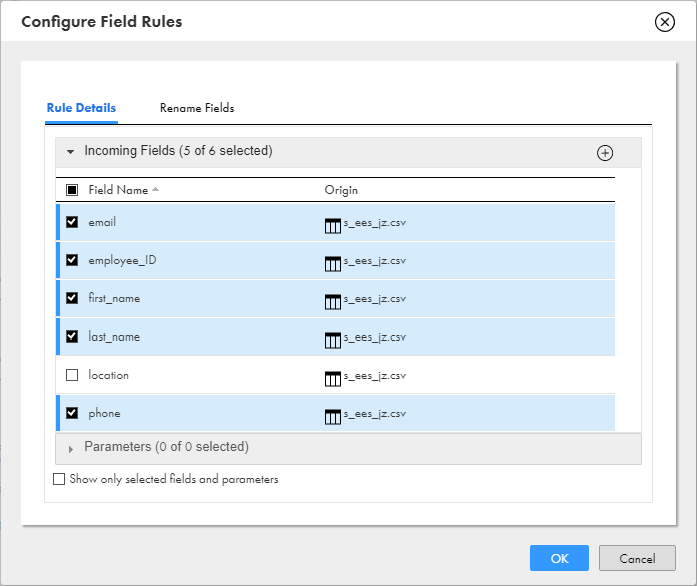Click the Origin column header
Image resolution: width=697 pixels, height=586 pixels.
coord(341,190)
